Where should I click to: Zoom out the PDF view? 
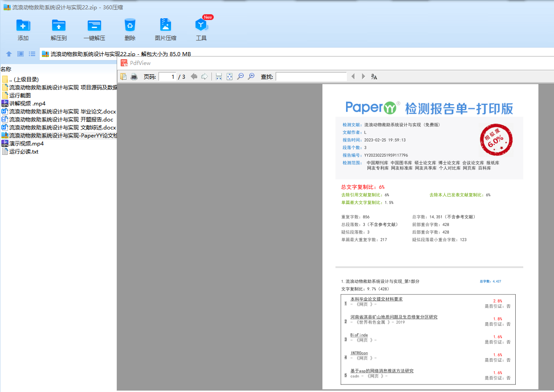tap(240, 77)
